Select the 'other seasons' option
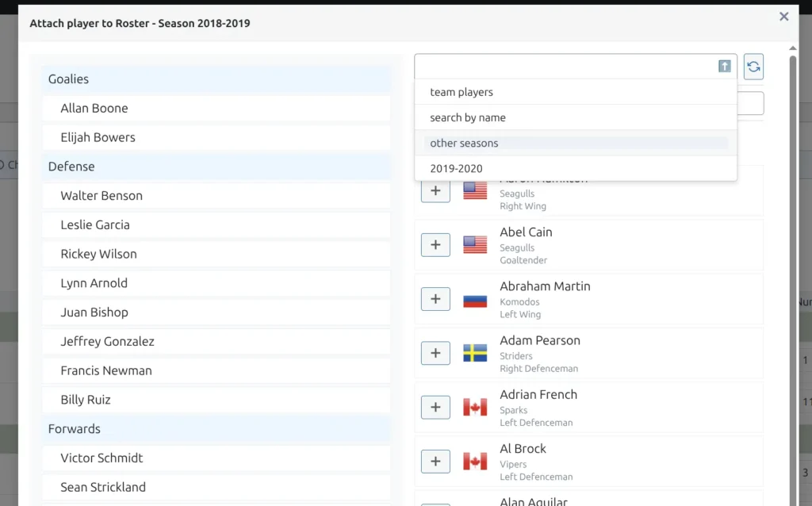 pyautogui.click(x=576, y=143)
